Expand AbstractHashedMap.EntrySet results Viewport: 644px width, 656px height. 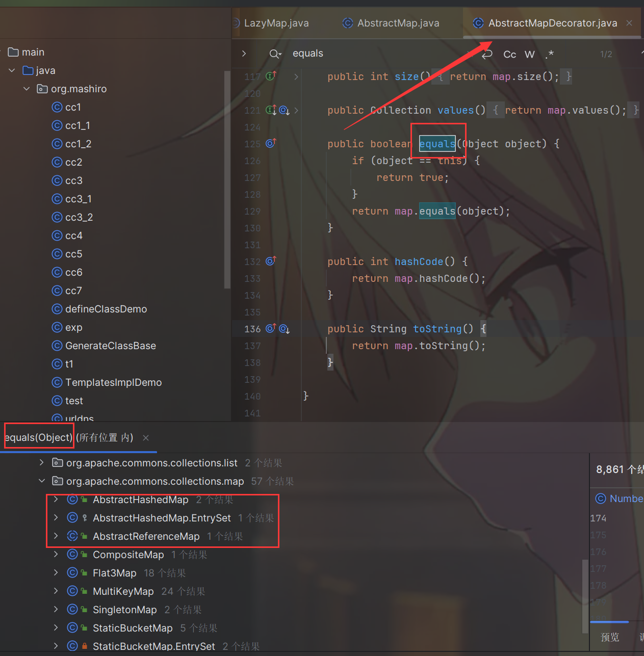(56, 518)
